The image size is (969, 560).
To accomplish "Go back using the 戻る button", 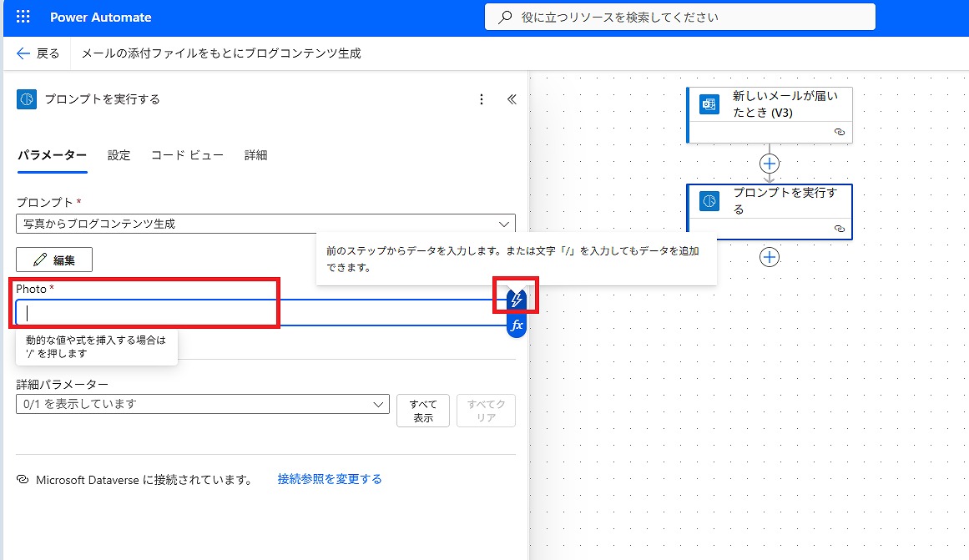I will [38, 53].
